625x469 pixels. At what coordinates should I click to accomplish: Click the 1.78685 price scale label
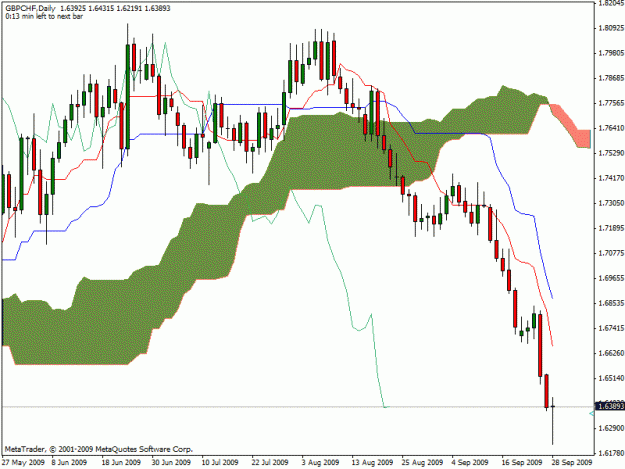tap(611, 78)
